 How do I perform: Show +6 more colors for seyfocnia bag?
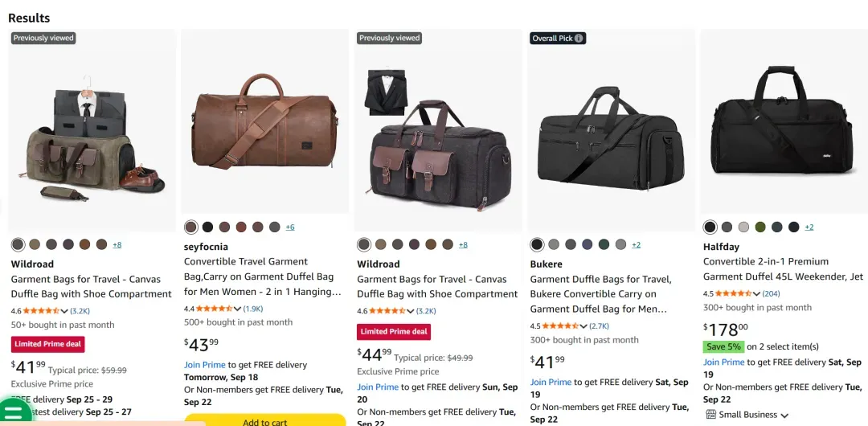(x=290, y=227)
